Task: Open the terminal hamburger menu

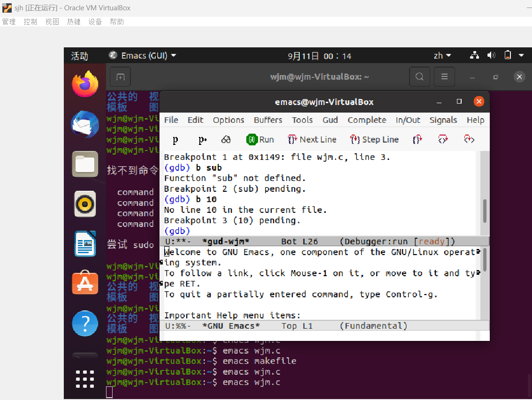Action: [444, 77]
